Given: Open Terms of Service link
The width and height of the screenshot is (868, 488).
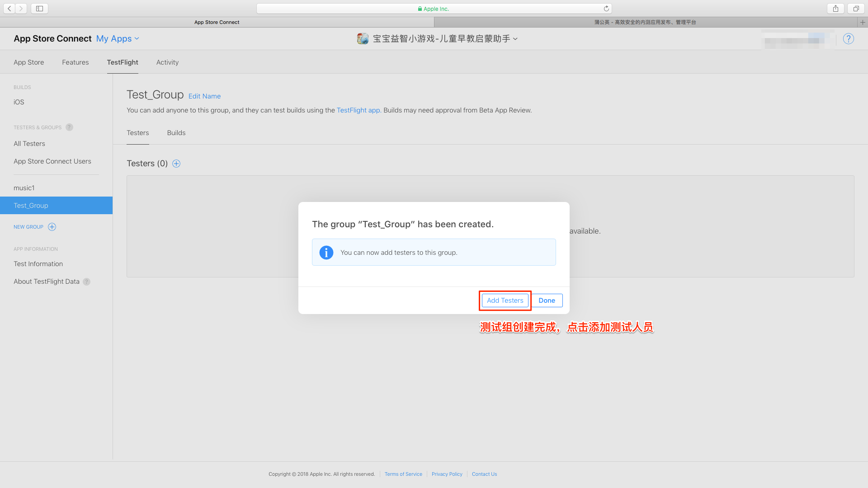Looking at the screenshot, I should pyautogui.click(x=403, y=474).
